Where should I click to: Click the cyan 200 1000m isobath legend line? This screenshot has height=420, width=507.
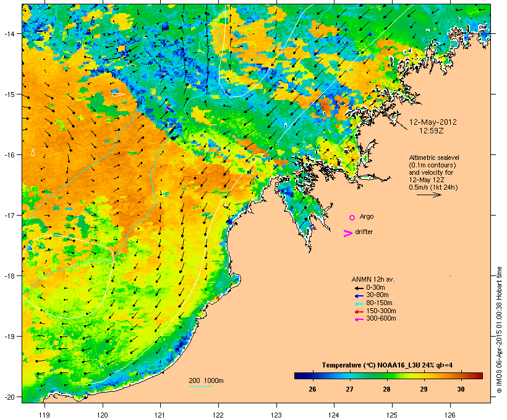[x=201, y=386]
